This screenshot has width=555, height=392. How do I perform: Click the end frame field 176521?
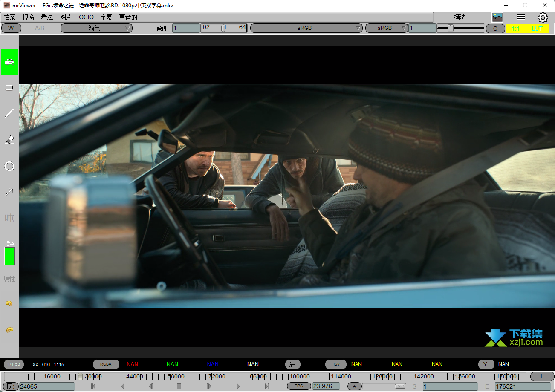pos(523,386)
